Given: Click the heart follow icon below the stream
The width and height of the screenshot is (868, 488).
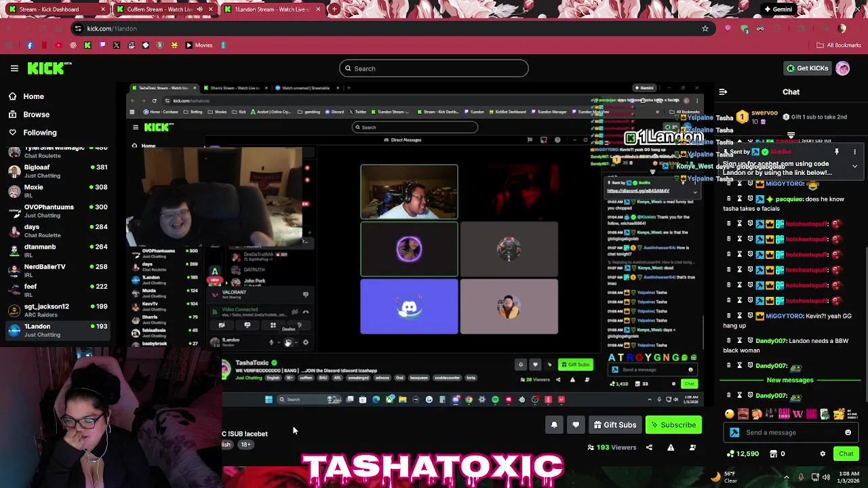Looking at the screenshot, I should point(576,425).
